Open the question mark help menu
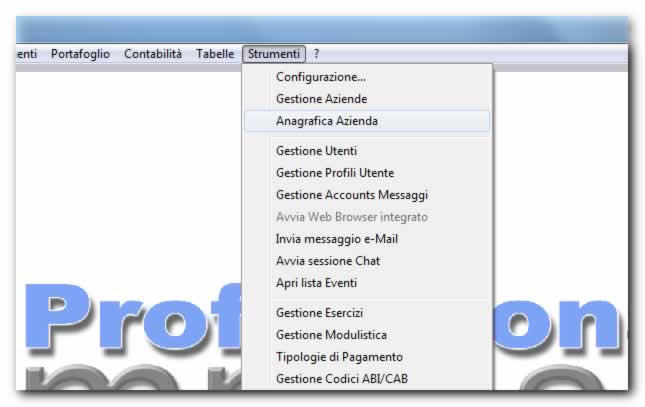The image size is (645, 407). tap(317, 54)
